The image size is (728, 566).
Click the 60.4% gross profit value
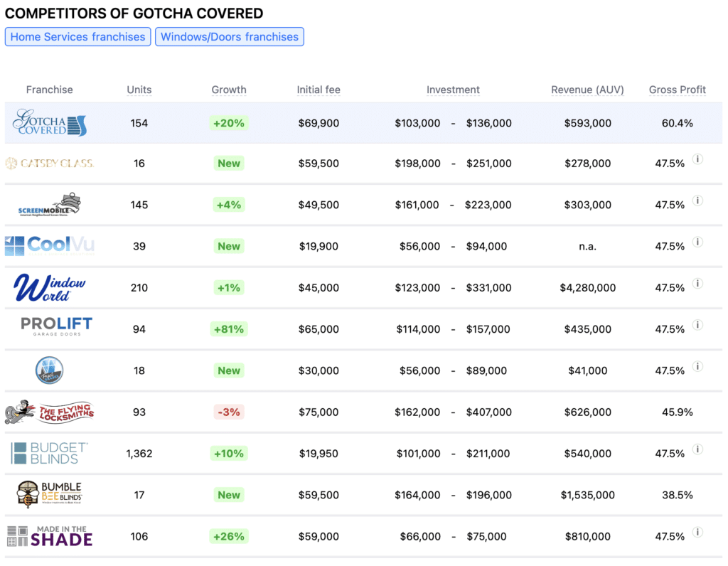(x=678, y=123)
